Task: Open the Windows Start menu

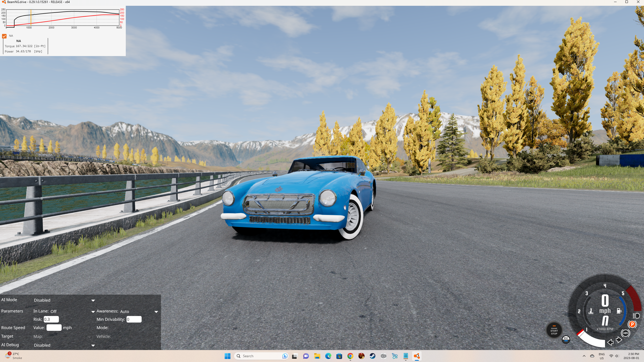Action: click(x=227, y=356)
